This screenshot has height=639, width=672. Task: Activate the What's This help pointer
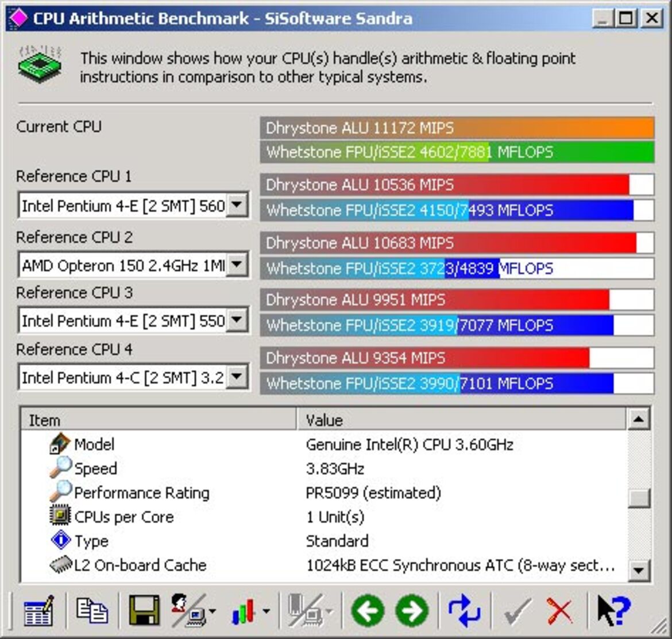(x=614, y=610)
